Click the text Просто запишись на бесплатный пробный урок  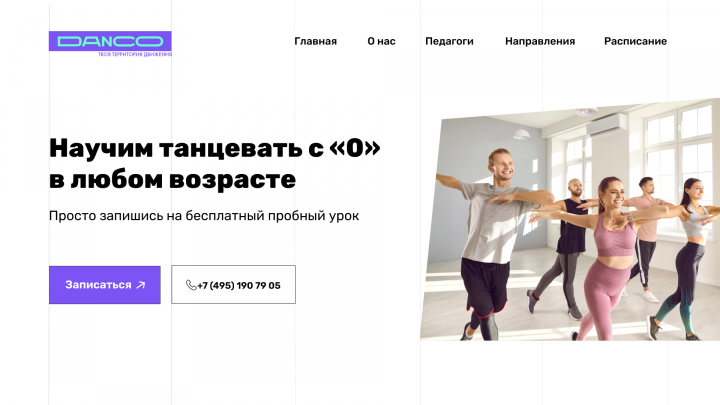pos(204,216)
